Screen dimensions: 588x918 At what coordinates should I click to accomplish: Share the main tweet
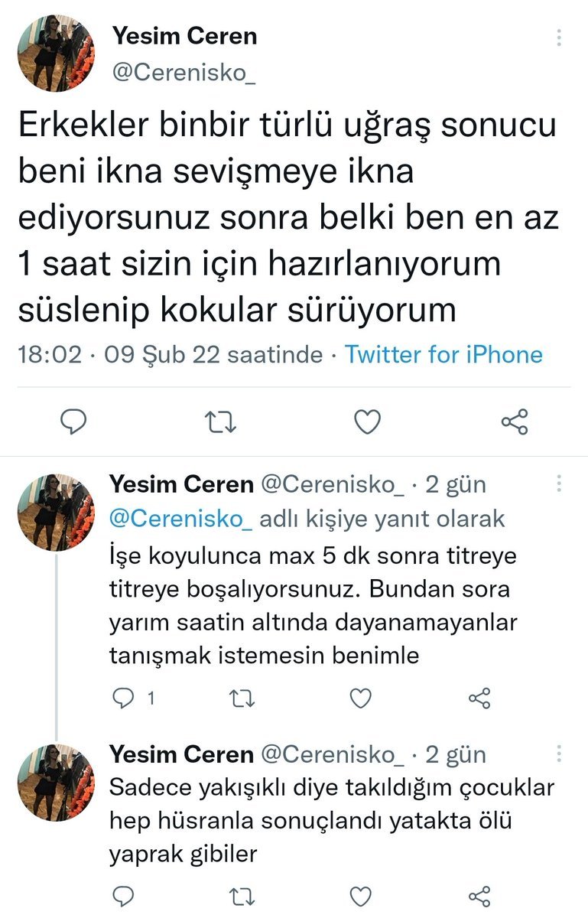pos(514,421)
